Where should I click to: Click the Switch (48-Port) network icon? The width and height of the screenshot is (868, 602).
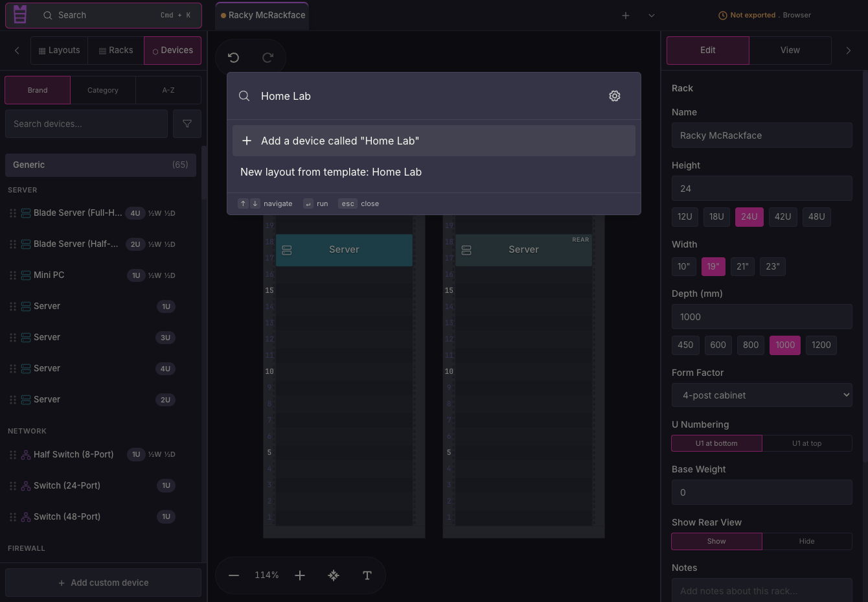(26, 517)
